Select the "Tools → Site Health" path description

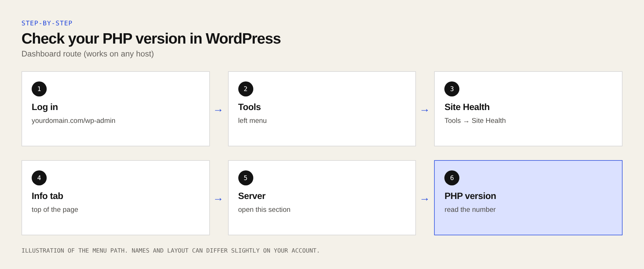coord(475,121)
